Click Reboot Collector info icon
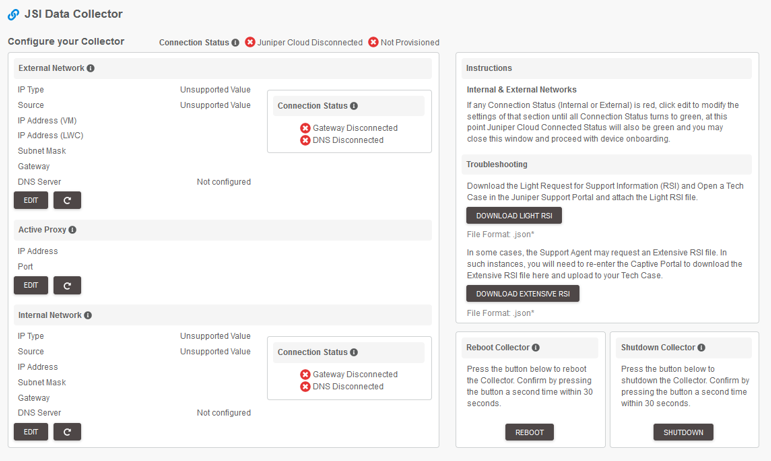This screenshot has height=461, width=771. (536, 348)
